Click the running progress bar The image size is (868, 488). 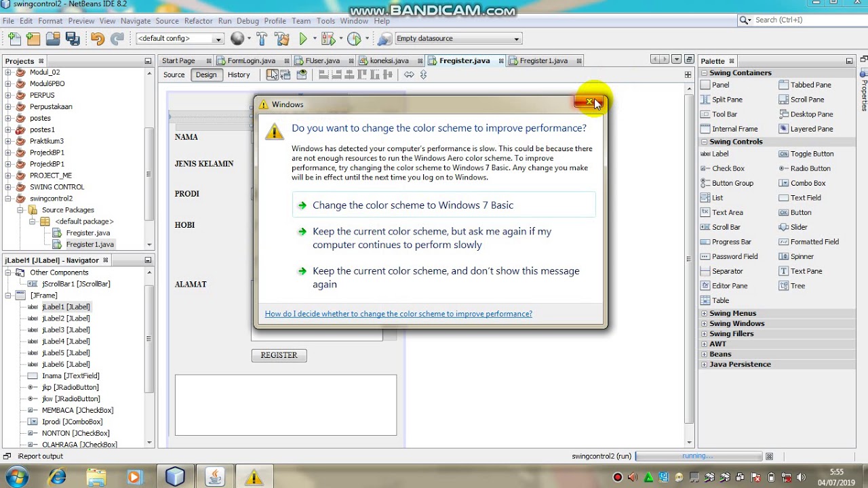tap(698, 456)
